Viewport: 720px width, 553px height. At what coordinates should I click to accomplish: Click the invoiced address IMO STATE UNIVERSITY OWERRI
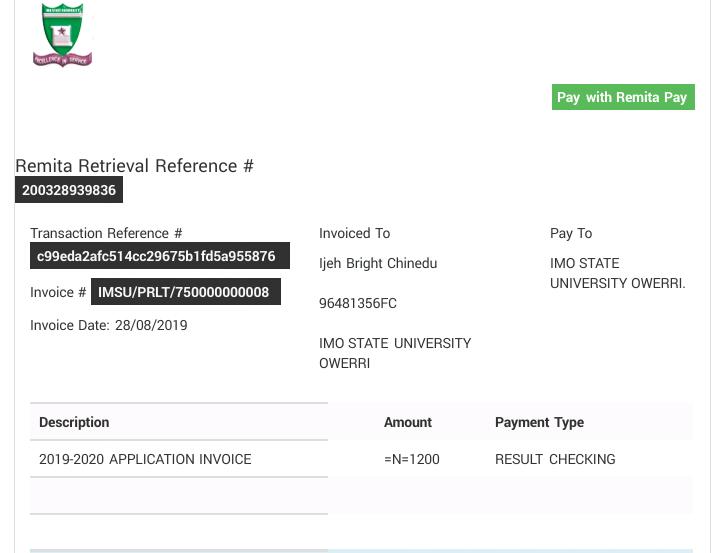pyautogui.click(x=395, y=353)
